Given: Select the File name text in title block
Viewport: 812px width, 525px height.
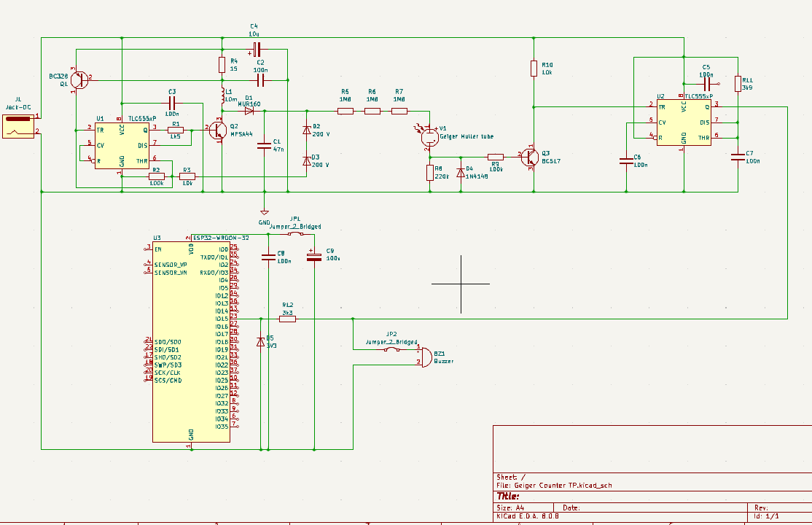Looking at the screenshot, I should (x=559, y=485).
